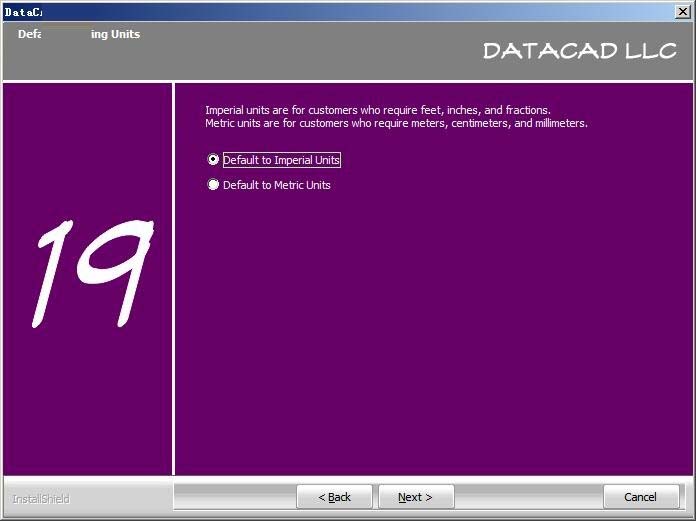The height and width of the screenshot is (521, 696).
Task: Go back with the Back button
Action: pos(334,497)
